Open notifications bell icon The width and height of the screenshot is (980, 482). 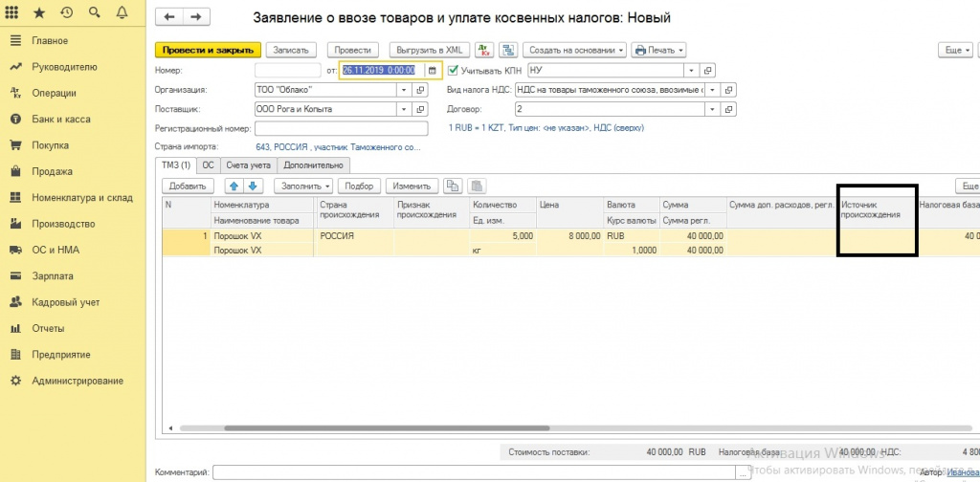122,12
